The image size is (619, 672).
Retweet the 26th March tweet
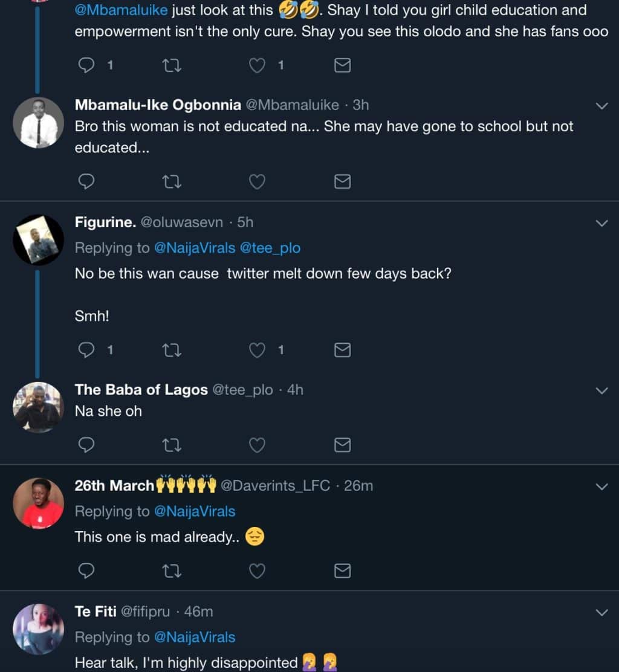172,570
